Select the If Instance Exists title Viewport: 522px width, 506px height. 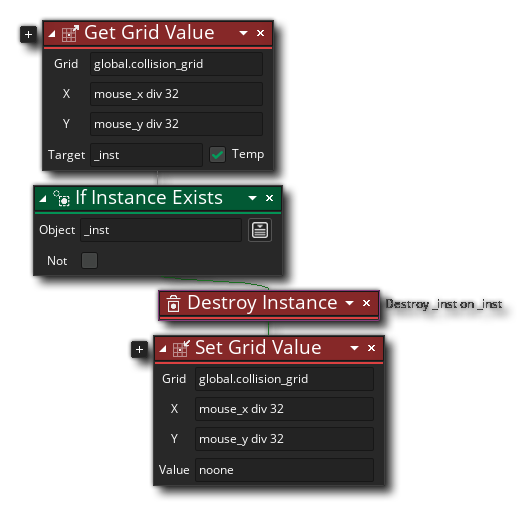coord(149,198)
